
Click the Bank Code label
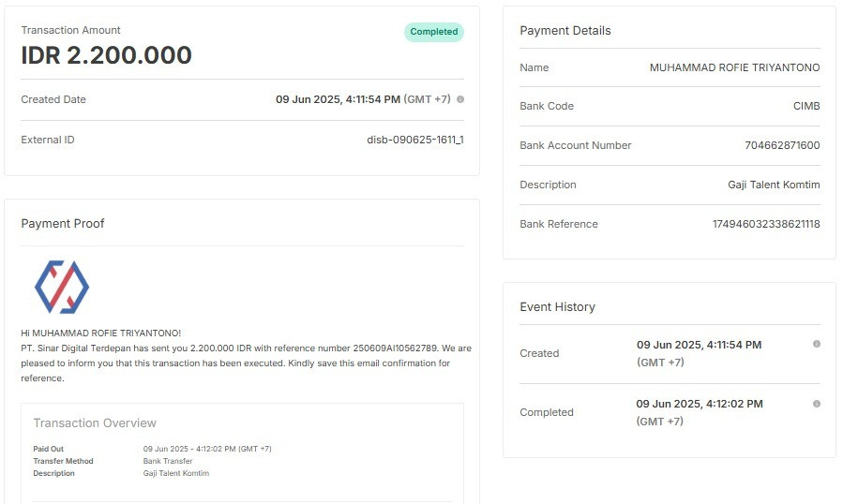click(547, 107)
